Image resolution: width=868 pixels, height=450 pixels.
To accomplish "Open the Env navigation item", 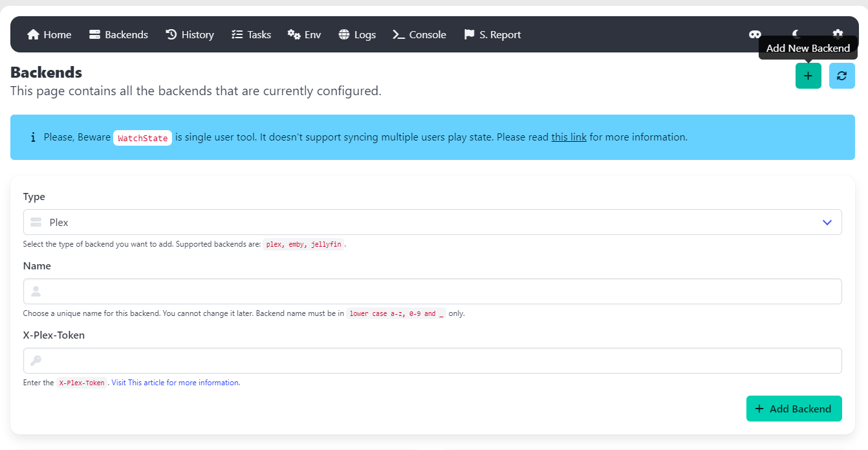I will point(304,34).
